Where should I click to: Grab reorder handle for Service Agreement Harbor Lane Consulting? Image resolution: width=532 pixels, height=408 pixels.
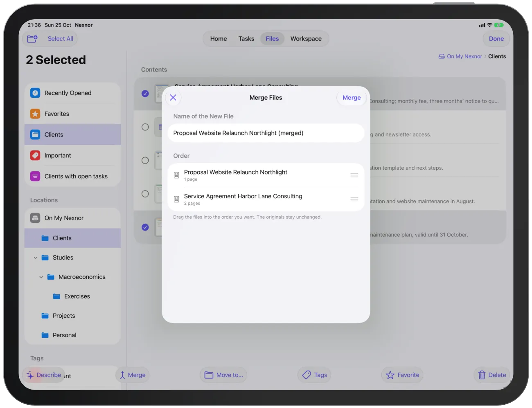pyautogui.click(x=354, y=200)
